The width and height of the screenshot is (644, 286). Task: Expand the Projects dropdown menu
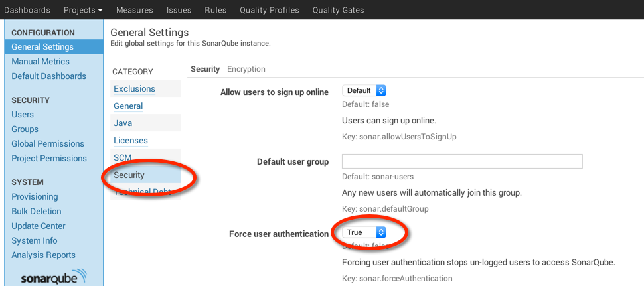pos(84,10)
